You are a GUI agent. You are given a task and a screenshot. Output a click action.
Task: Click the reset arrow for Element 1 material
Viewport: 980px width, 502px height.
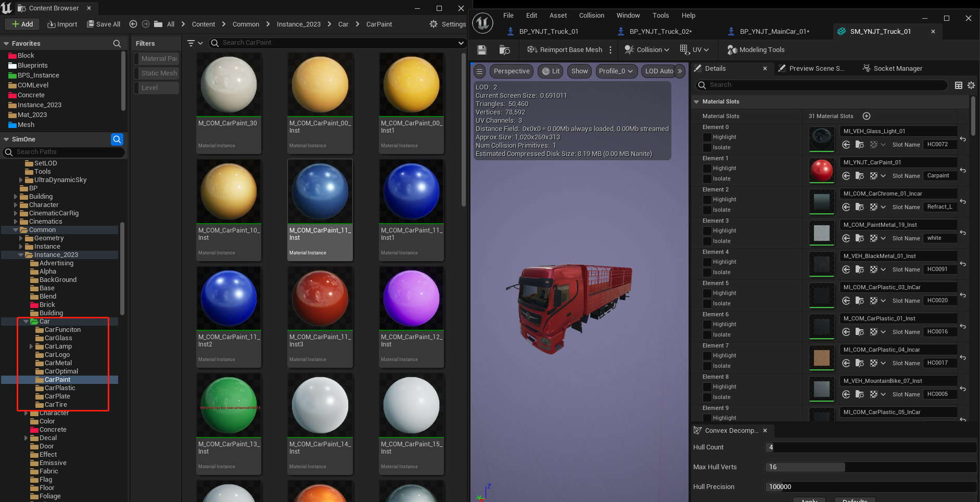pyautogui.click(x=963, y=171)
